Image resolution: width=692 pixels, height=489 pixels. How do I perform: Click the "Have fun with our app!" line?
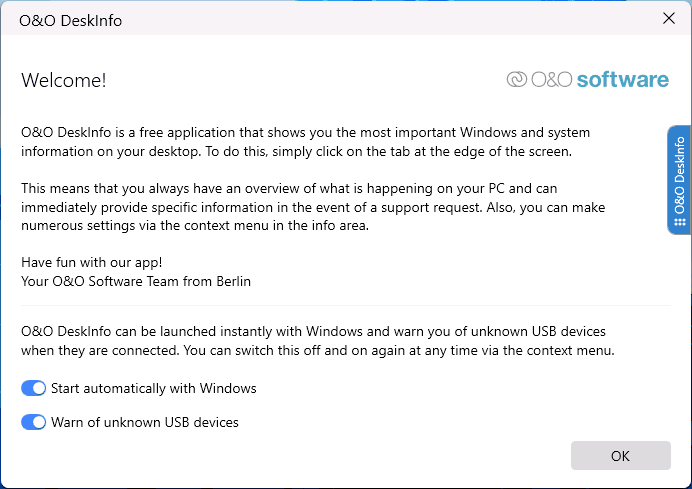pyautogui.click(x=92, y=263)
